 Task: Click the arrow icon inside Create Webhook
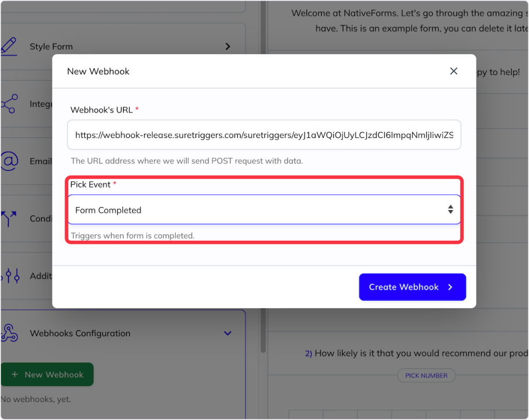pos(450,287)
